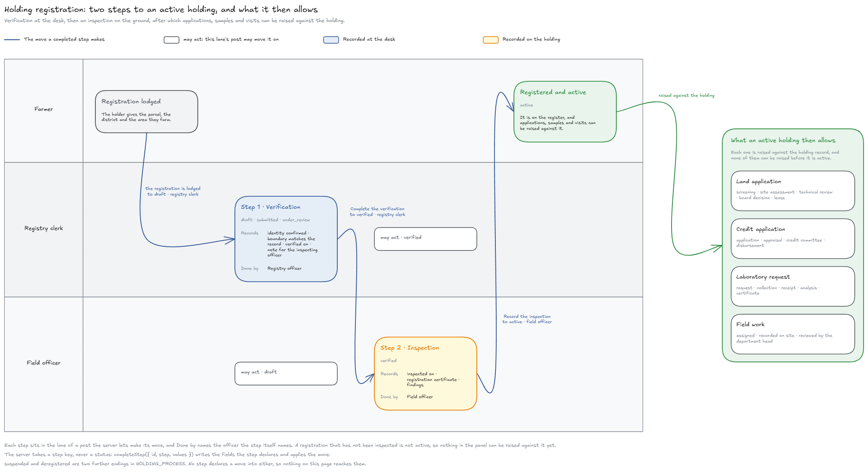The width and height of the screenshot is (868, 474).
Task: Click 'draft · submitted · under_review' status text
Action: (275, 220)
